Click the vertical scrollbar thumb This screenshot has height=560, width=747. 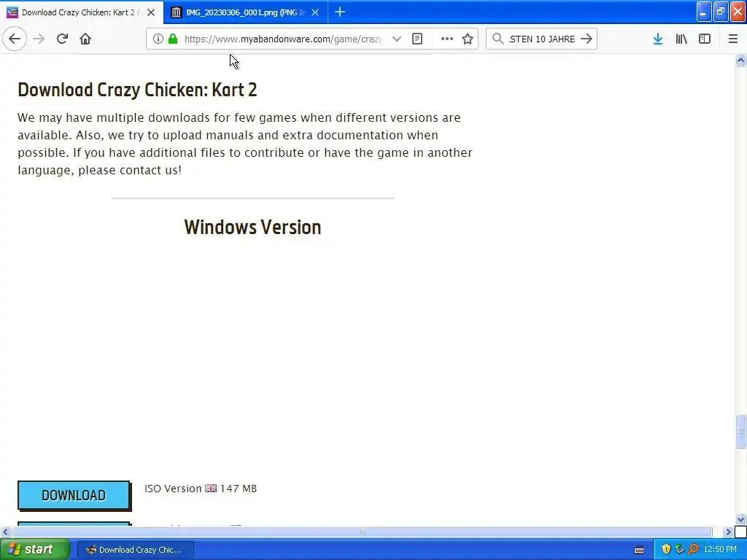[741, 432]
